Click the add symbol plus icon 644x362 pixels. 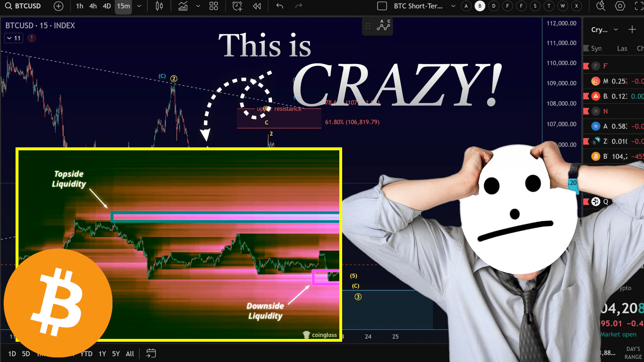[x=58, y=6]
